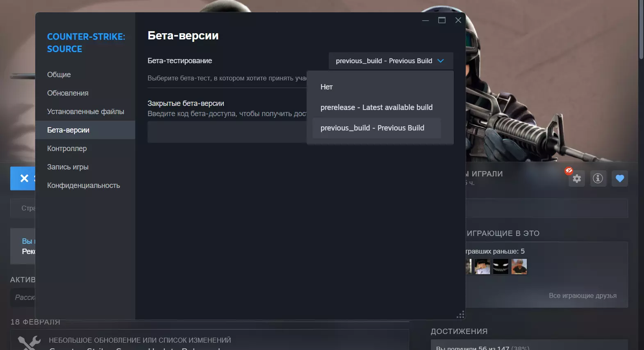Open the 'Обновления' settings tab
Image resolution: width=644 pixels, height=350 pixels.
85,93
